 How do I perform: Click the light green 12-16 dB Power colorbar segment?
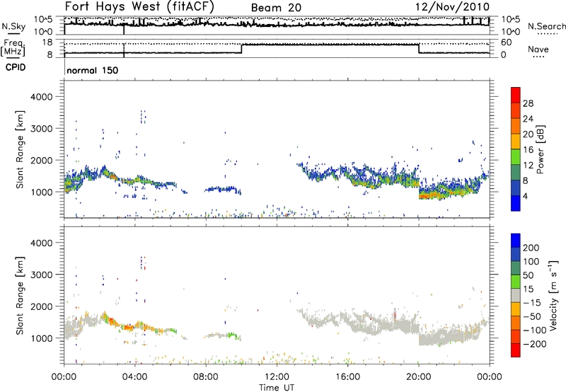point(516,157)
